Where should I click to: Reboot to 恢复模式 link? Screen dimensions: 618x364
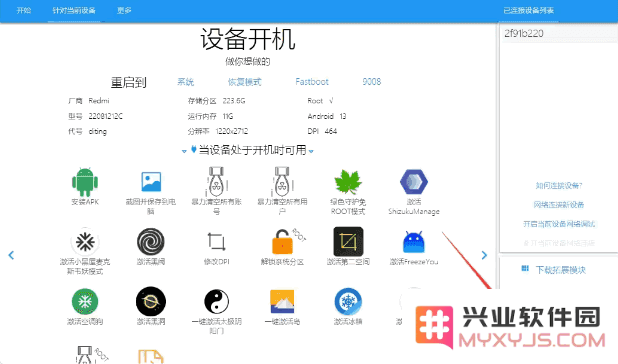[x=245, y=82]
